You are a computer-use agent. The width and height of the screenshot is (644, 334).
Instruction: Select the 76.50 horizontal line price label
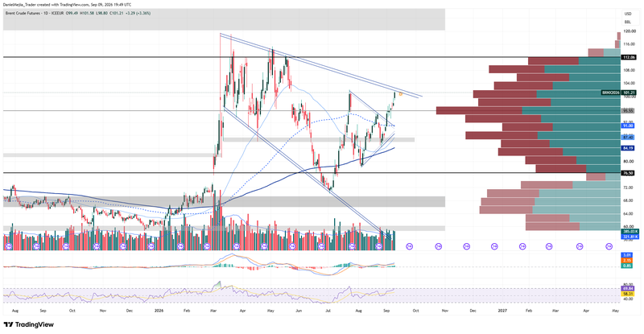coord(628,173)
